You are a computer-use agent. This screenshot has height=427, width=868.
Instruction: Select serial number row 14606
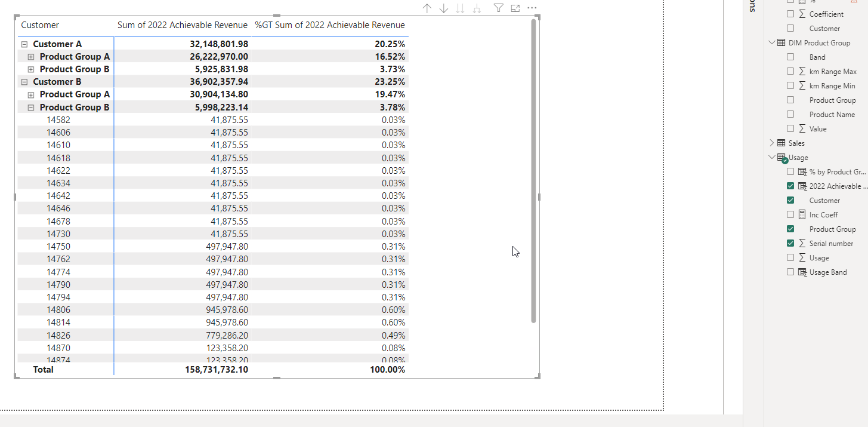pyautogui.click(x=58, y=133)
